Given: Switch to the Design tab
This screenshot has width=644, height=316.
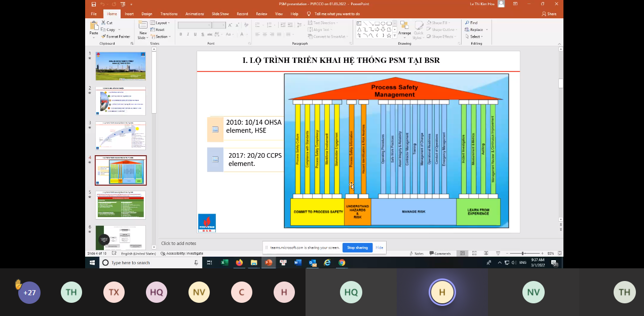Looking at the screenshot, I should tap(147, 14).
